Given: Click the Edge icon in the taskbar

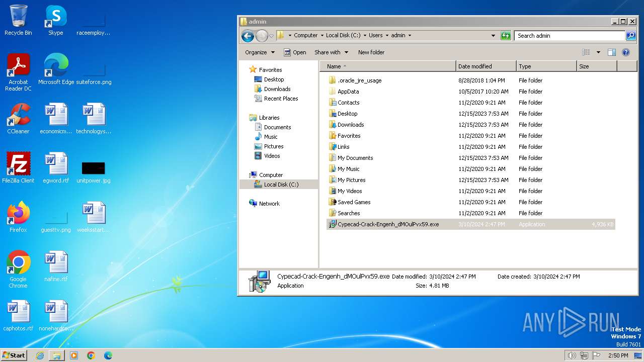Looking at the screenshot, I should [108, 355].
